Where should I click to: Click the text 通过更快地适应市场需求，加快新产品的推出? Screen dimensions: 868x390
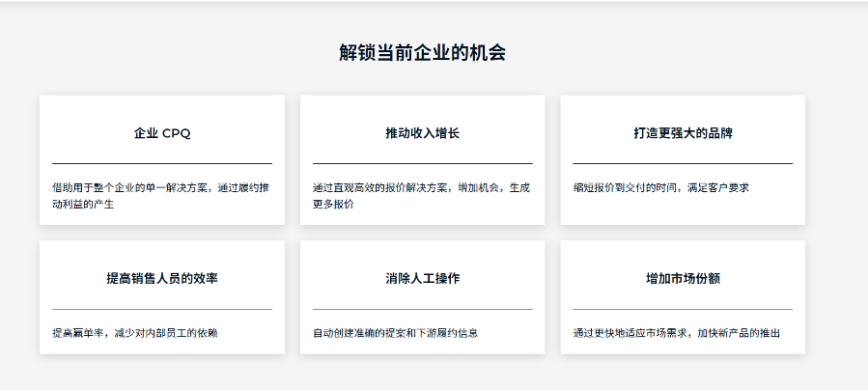[x=677, y=333]
